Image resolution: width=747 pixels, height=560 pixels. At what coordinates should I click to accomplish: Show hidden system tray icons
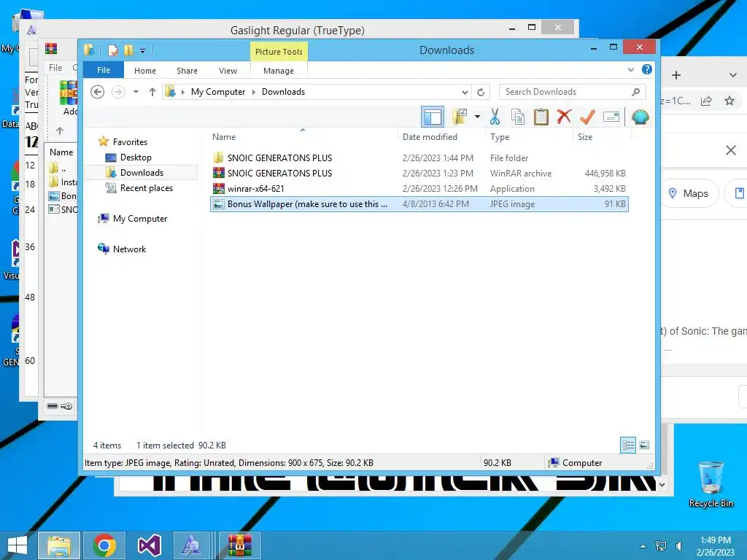(643, 546)
